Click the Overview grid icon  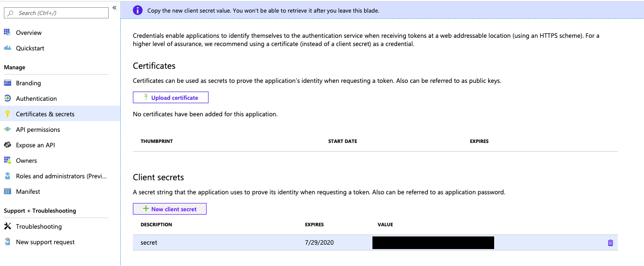(x=7, y=32)
